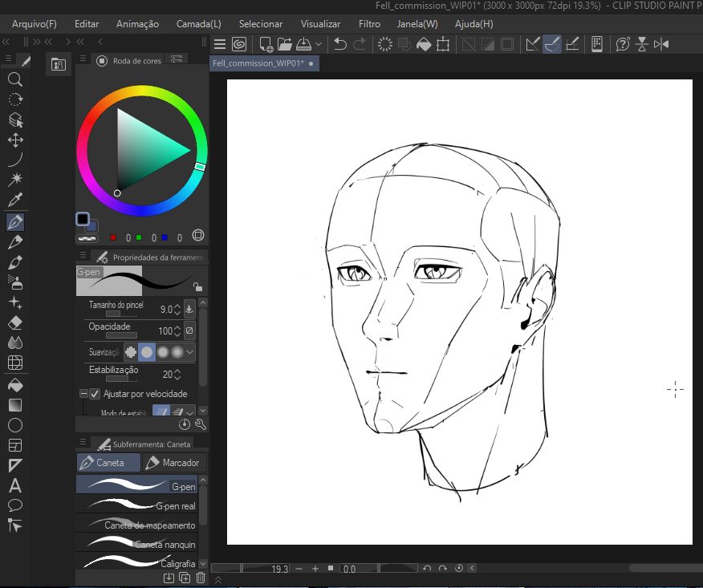
Task: Select the Auto select magic wand tool
Action: click(14, 179)
